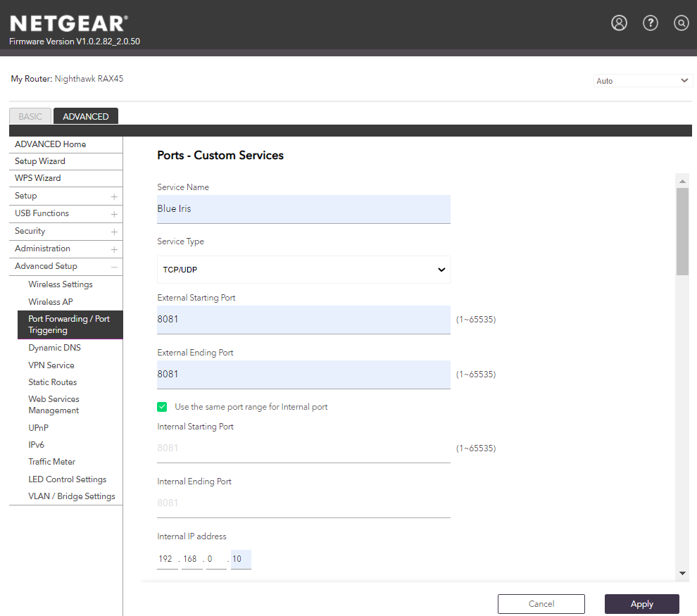The image size is (697, 616).
Task: Expand the Setup menu plus icon
Action: coord(114,196)
